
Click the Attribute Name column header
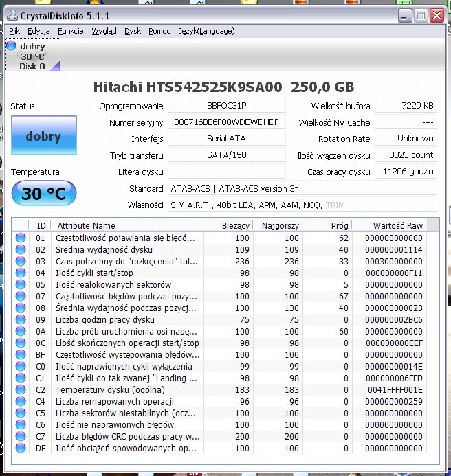127,225
